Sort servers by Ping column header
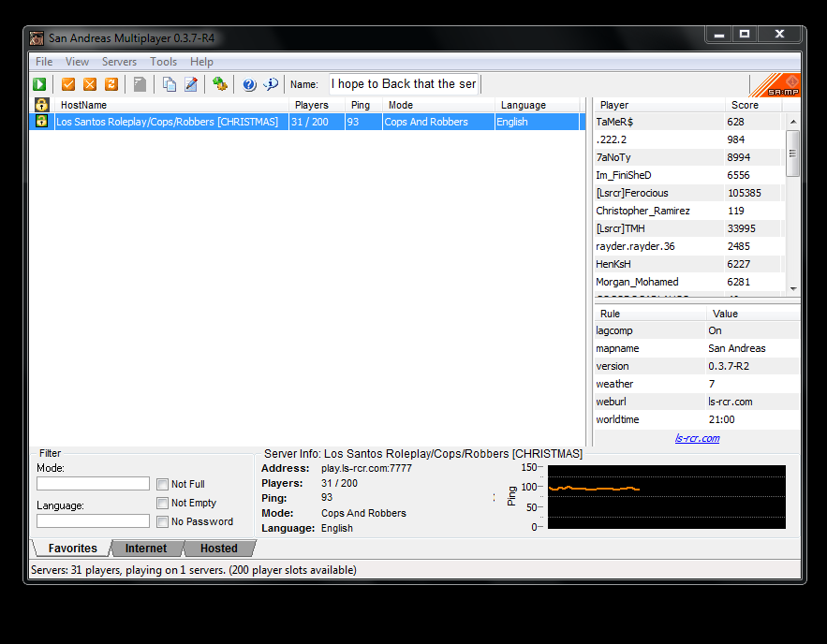The height and width of the screenshot is (644, 827). [362, 105]
